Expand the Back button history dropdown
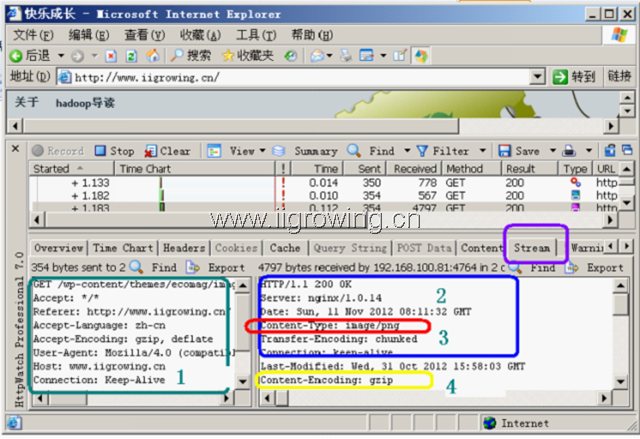Viewport: 640px width, 439px height. tap(61, 56)
